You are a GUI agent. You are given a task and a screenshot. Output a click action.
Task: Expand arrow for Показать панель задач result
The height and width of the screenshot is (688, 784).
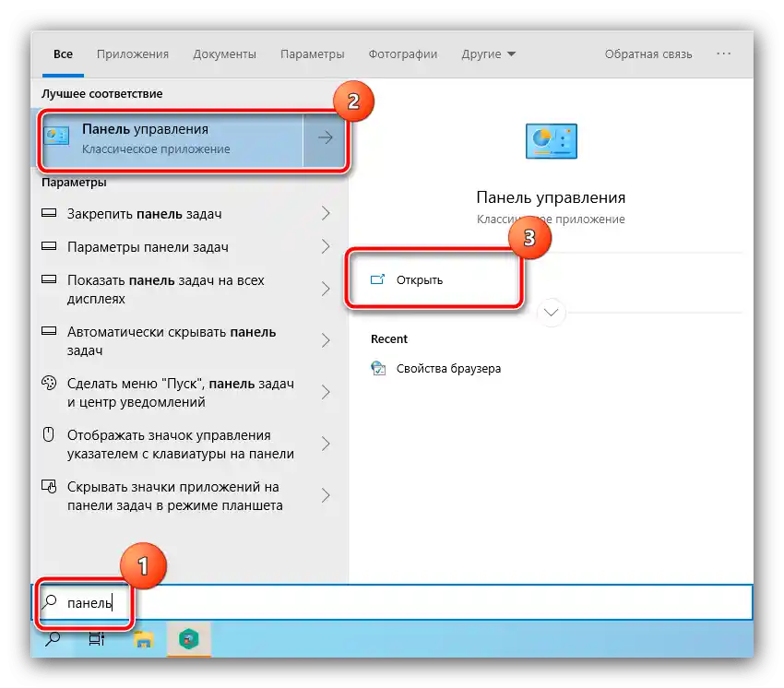coord(326,289)
